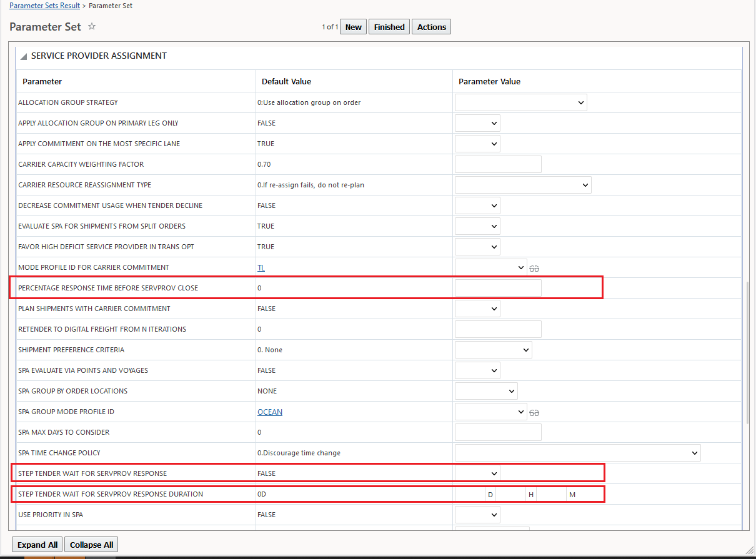Viewport: 756px width, 559px height.
Task: Click glasses icon for SPA Group Mode Profile
Action: (534, 412)
